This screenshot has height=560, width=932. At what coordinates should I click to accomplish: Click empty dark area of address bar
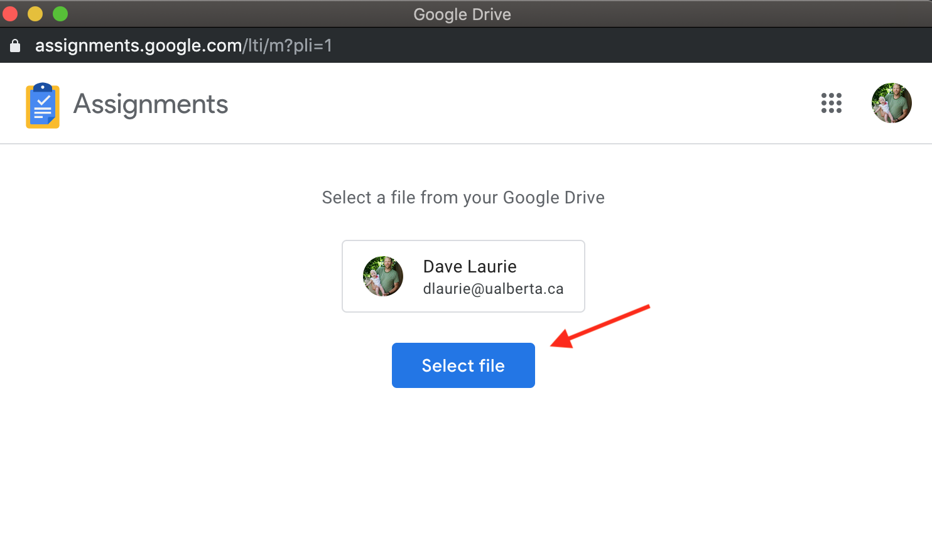tap(628, 46)
